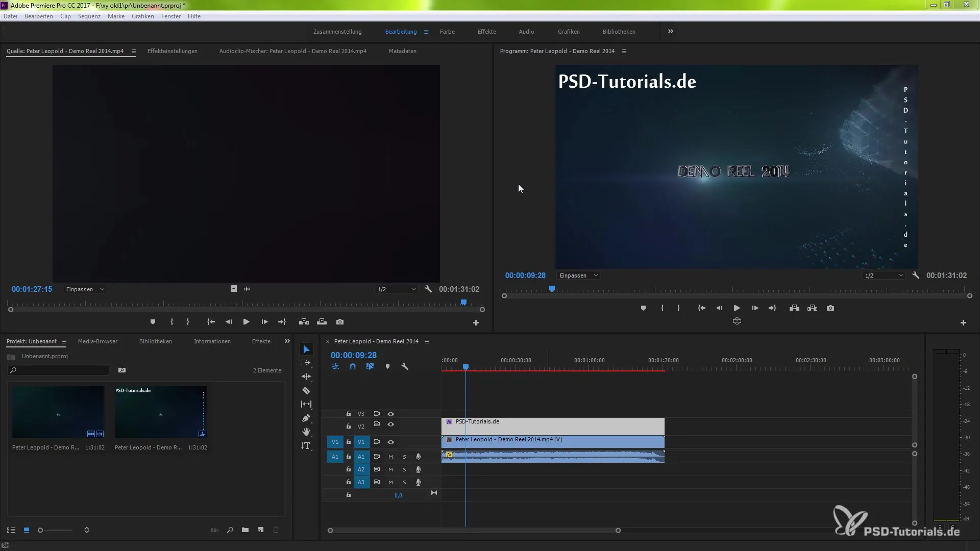Hide track V3 with eye icon
980x551 pixels.
tap(391, 414)
